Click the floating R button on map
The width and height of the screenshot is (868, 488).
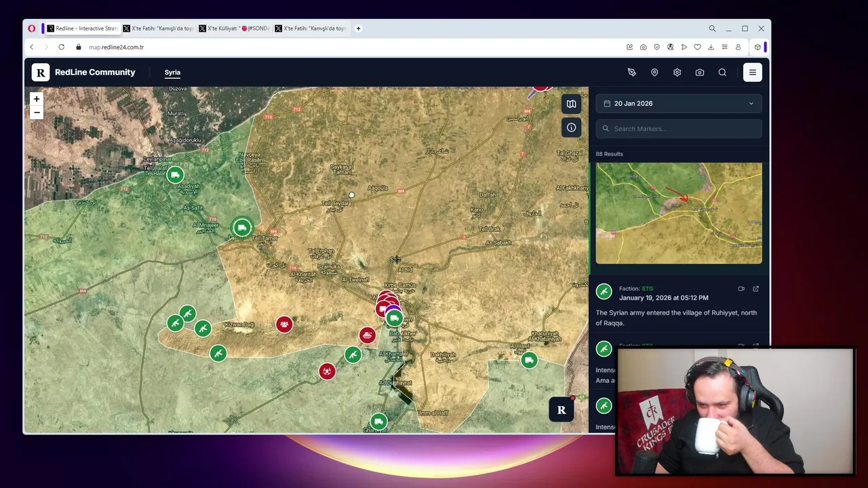[561, 410]
